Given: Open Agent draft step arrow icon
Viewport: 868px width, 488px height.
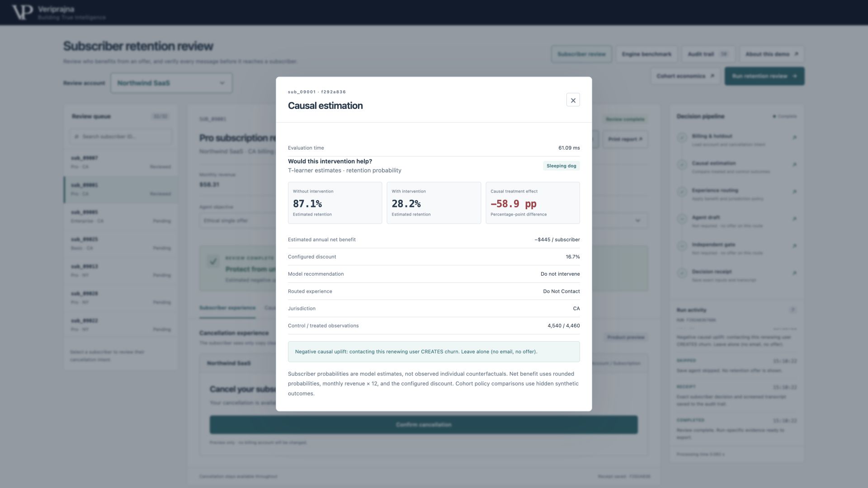Looking at the screenshot, I should [x=794, y=219].
